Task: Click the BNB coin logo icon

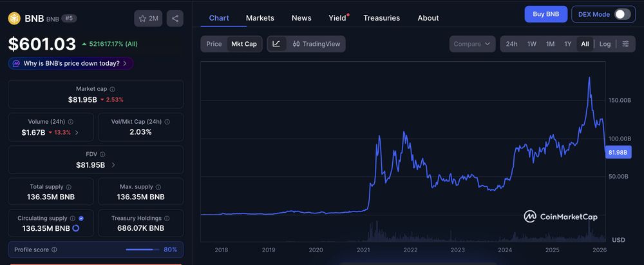Action: click(x=14, y=19)
